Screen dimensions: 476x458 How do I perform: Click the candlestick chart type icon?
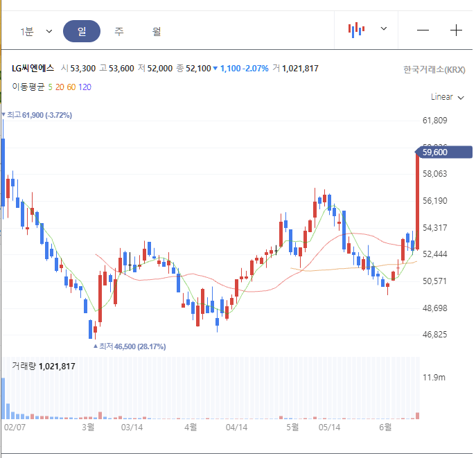pos(356,30)
